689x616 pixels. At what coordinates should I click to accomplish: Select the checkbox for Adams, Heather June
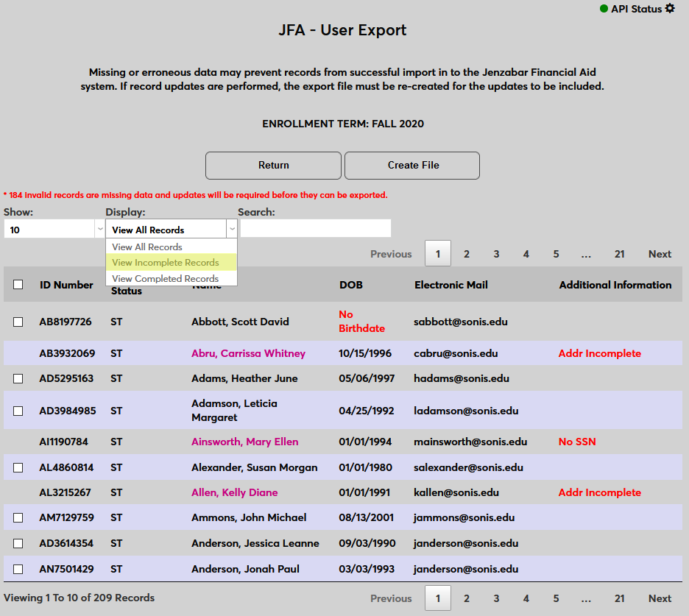coord(18,379)
